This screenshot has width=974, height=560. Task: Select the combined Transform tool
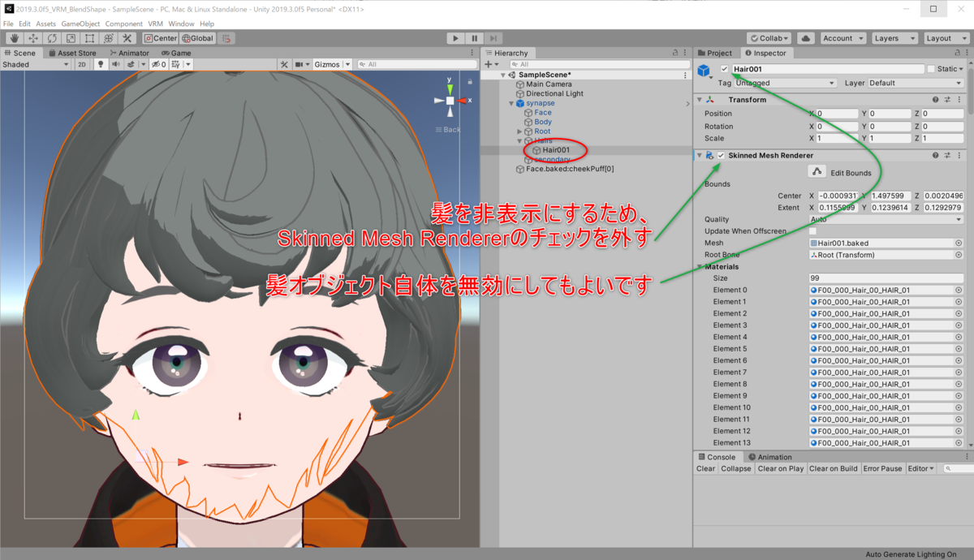(108, 38)
